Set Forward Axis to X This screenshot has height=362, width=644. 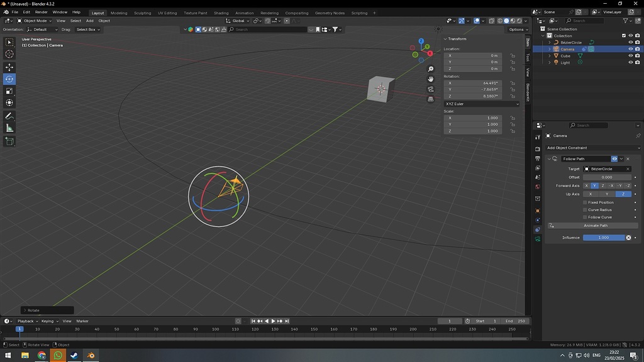tap(587, 185)
